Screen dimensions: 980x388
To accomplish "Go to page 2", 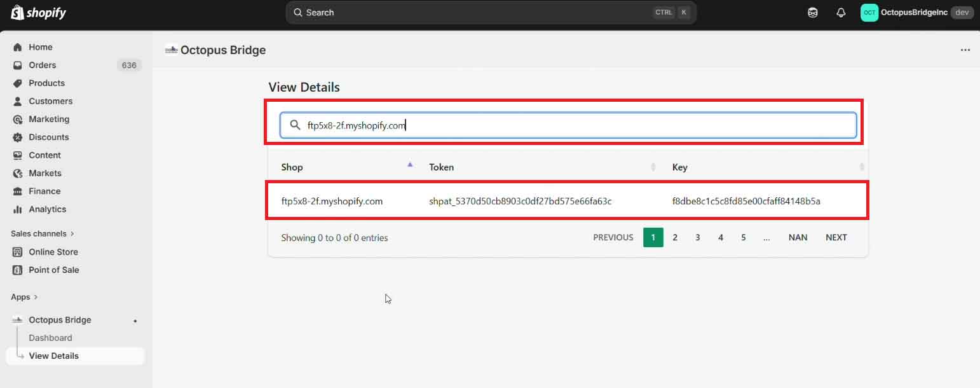I will coord(675,237).
